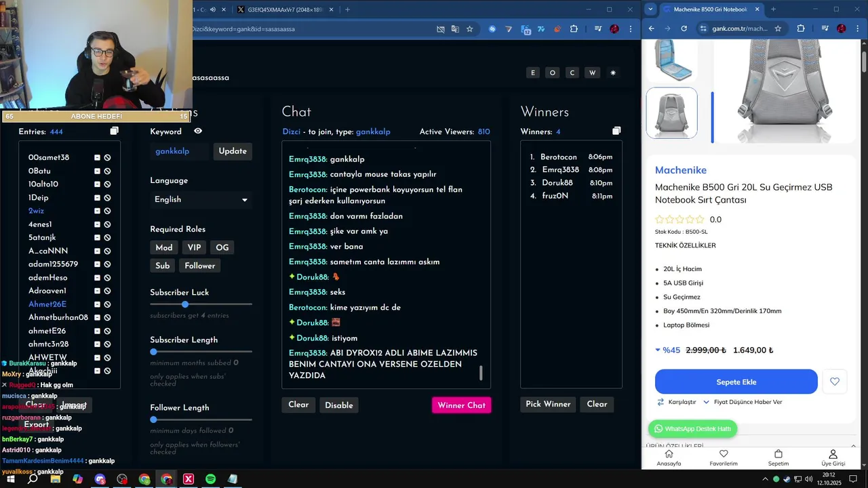Open the Winner Chat button
The height and width of the screenshot is (488, 868).
pos(461,405)
